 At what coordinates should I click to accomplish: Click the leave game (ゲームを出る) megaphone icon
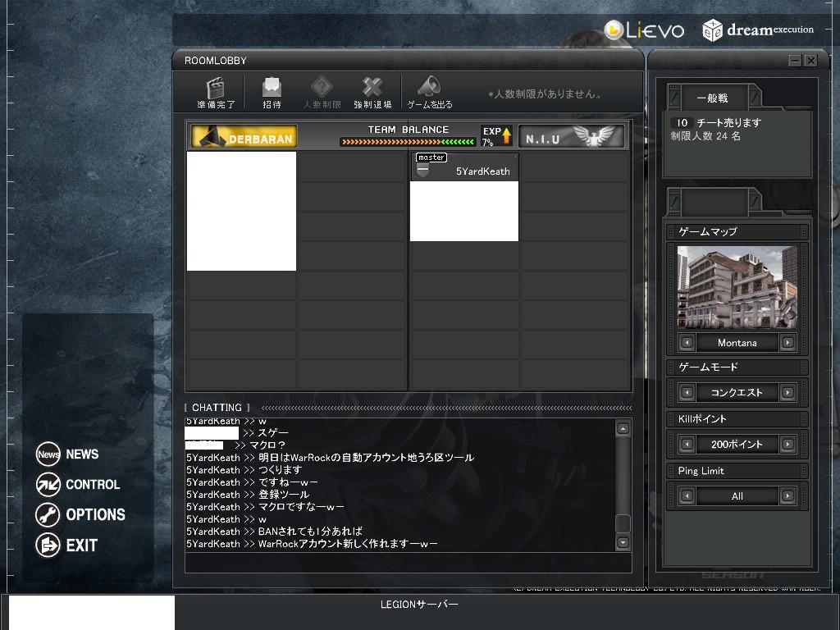(x=429, y=88)
